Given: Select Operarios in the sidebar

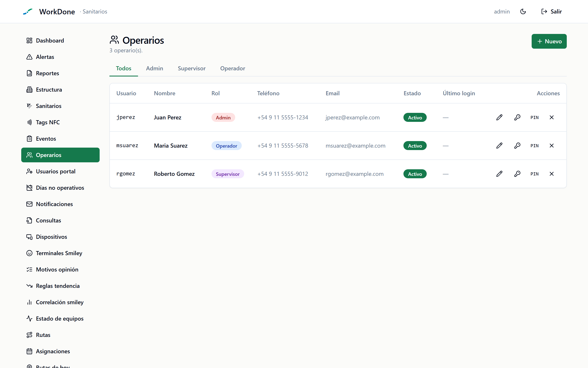Looking at the screenshot, I should pos(60,155).
